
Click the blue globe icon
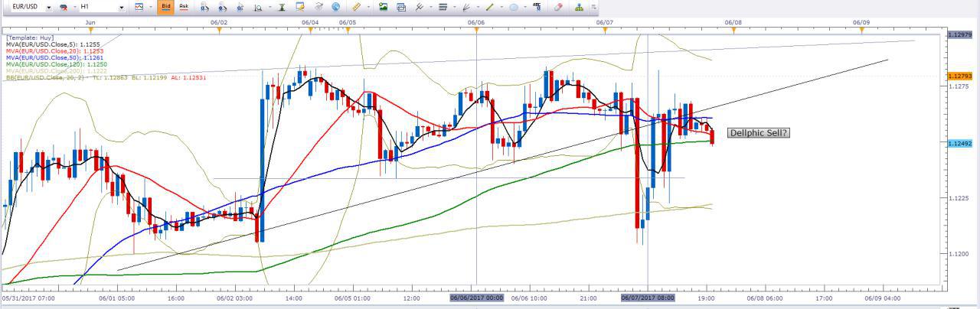click(336, 7)
